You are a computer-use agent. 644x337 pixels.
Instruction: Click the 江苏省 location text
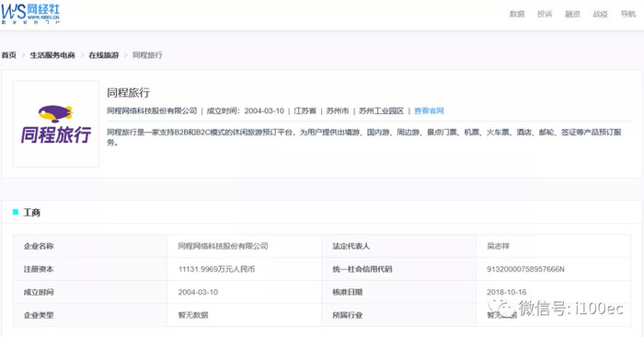click(x=305, y=111)
